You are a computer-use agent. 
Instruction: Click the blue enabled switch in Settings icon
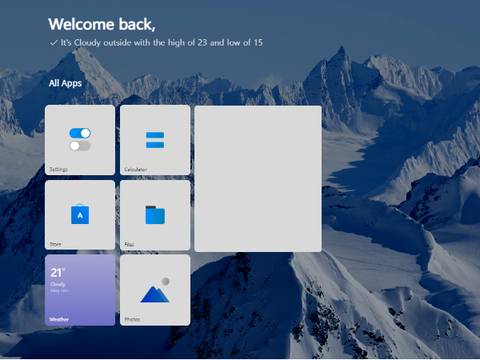coord(80,133)
